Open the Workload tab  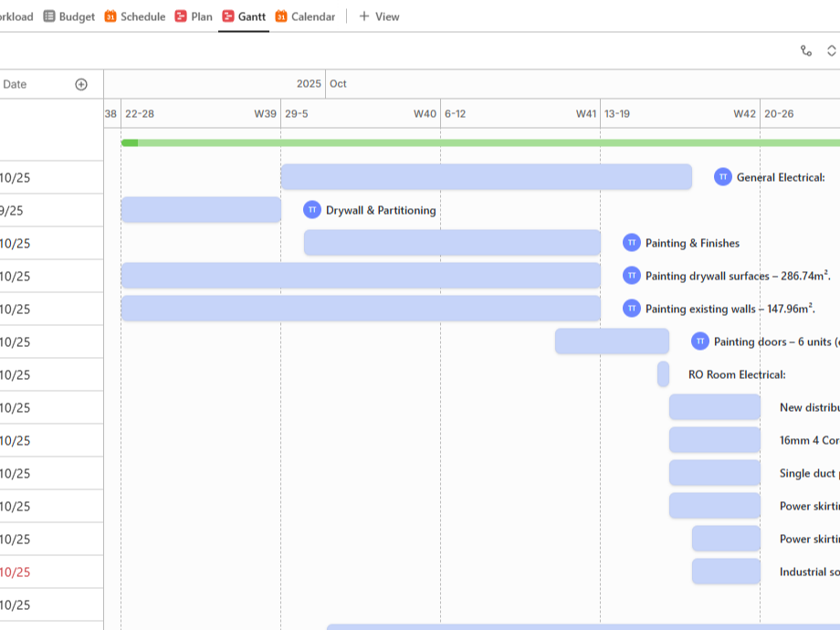coord(18,16)
